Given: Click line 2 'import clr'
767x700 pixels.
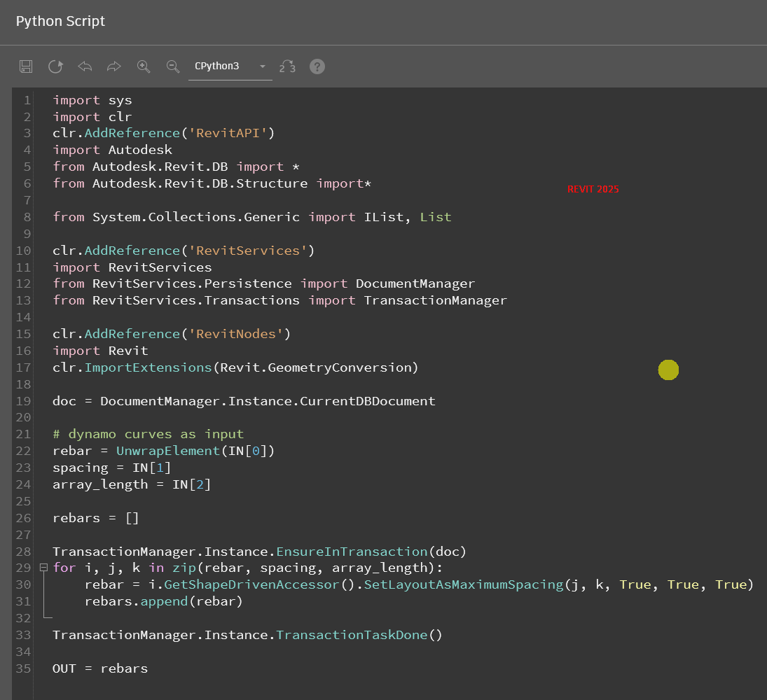Looking at the screenshot, I should (x=92, y=117).
